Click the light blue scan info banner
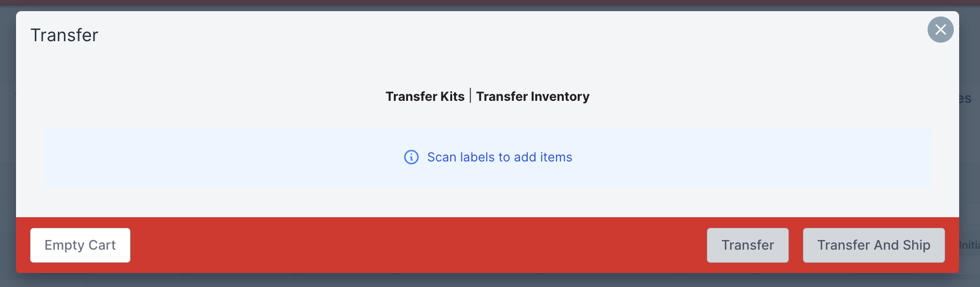The width and height of the screenshot is (980, 287). pyautogui.click(x=488, y=158)
